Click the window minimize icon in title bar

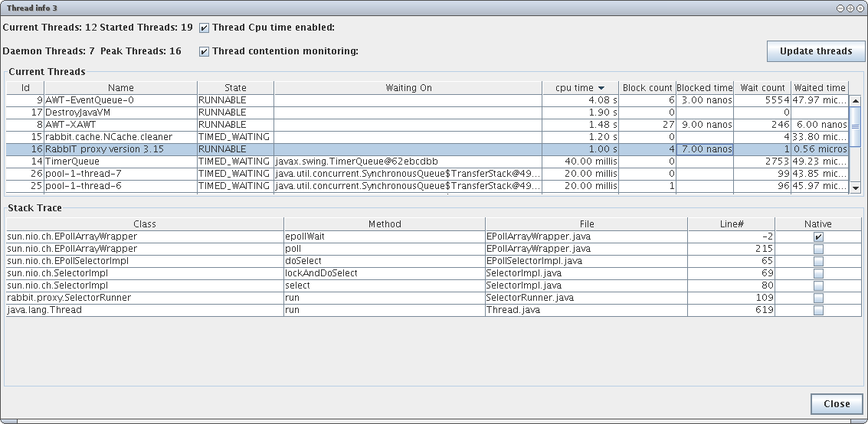(x=840, y=8)
